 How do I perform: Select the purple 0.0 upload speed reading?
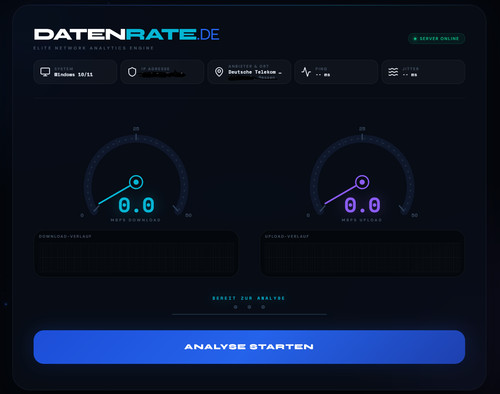362,205
